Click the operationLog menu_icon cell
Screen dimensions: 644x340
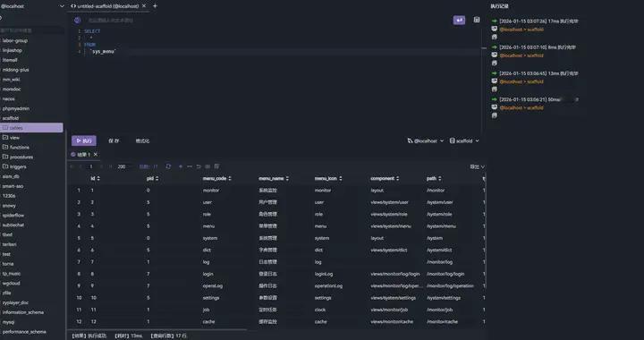pos(328,285)
